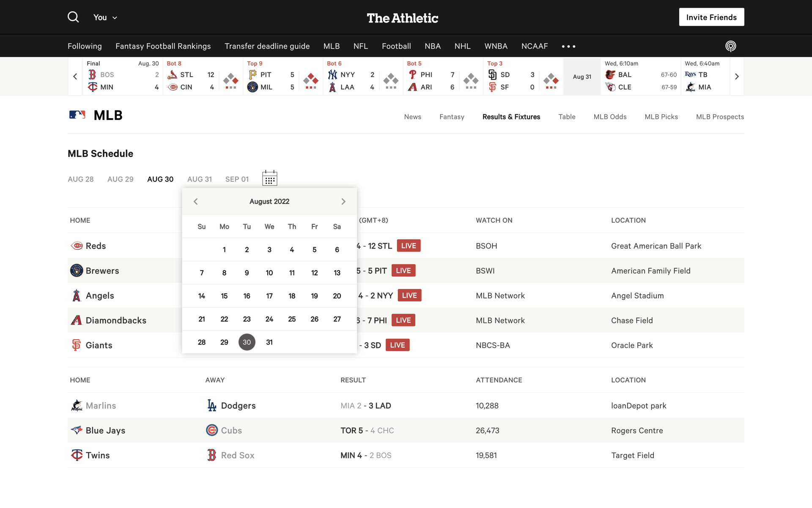Click the Diamondbacks team logo
The width and height of the screenshot is (812, 508).
[x=77, y=320]
